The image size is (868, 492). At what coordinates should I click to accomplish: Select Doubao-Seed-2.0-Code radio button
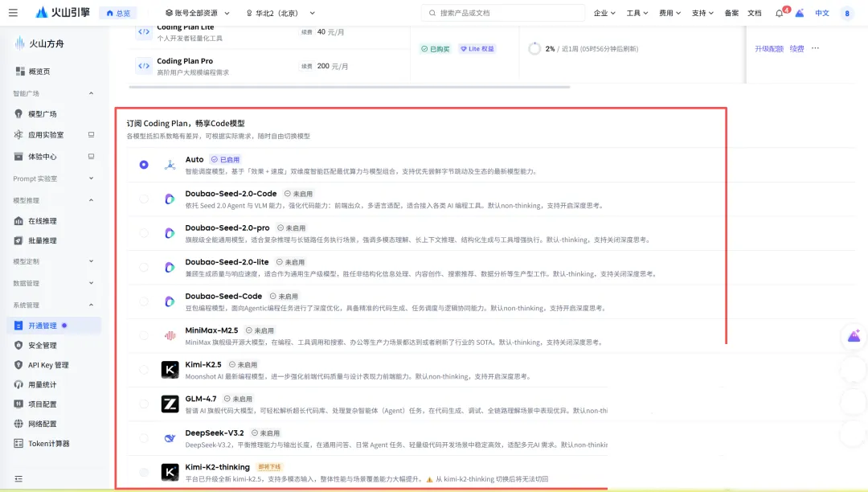(x=144, y=199)
